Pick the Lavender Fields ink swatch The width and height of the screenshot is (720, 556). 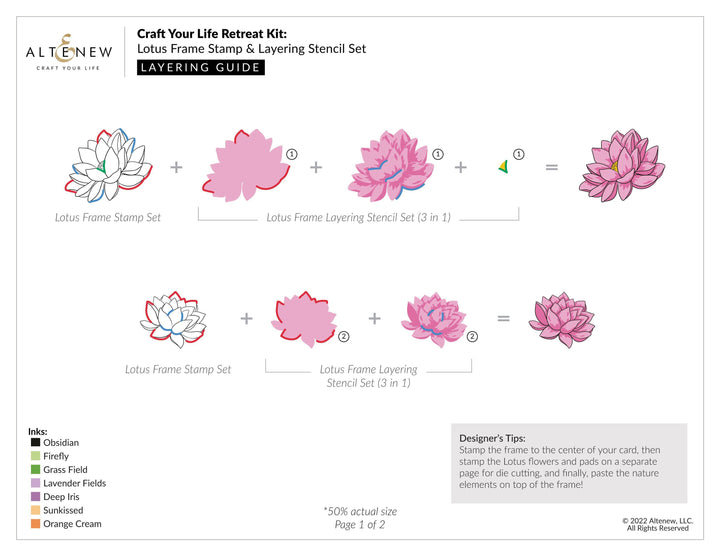pos(35,483)
